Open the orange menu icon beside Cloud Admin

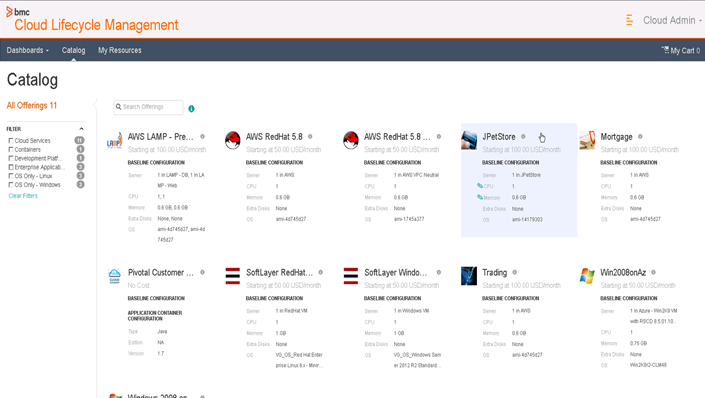pyautogui.click(x=629, y=20)
